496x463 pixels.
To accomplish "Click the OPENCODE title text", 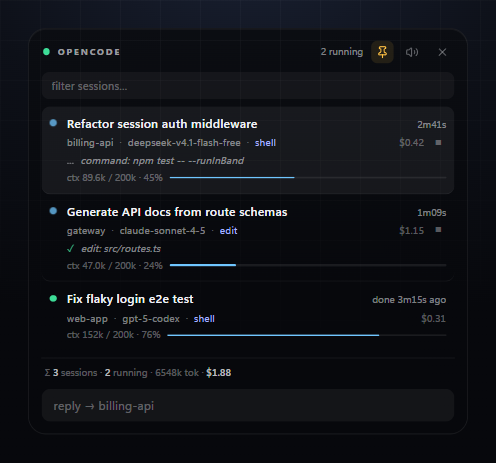I will 89,52.
